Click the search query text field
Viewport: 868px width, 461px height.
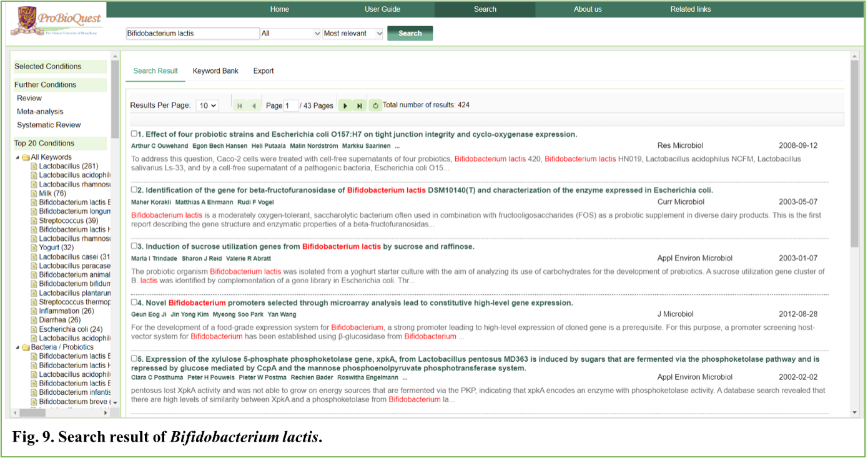[192, 34]
